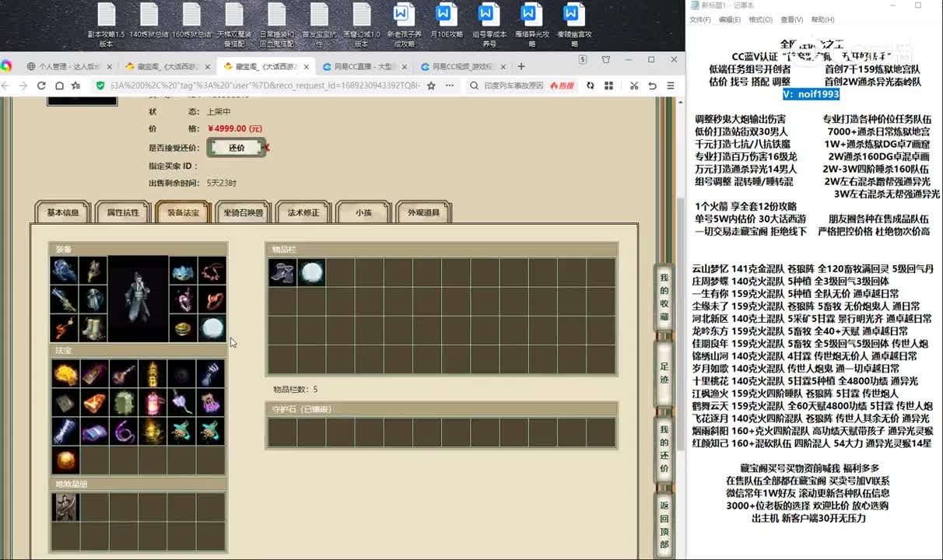This screenshot has width=943, height=560.
Task: Click the white glowing orb in 装备
Action: click(x=212, y=328)
